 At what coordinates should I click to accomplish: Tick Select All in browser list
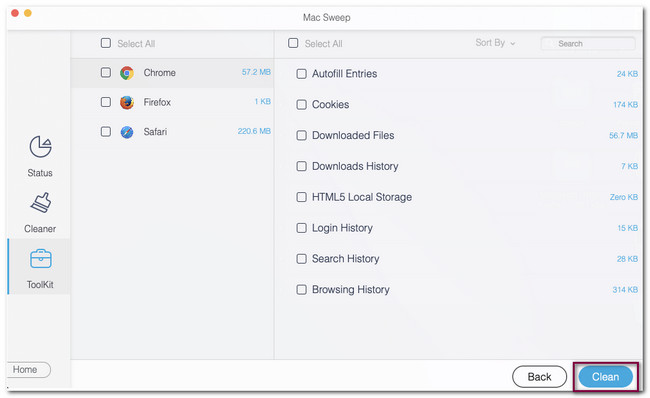[106, 43]
